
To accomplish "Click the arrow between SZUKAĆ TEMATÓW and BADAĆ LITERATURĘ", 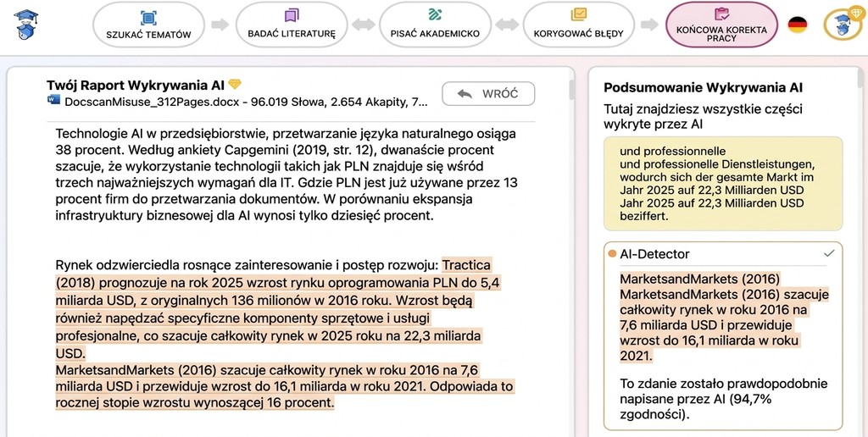I will [x=220, y=25].
